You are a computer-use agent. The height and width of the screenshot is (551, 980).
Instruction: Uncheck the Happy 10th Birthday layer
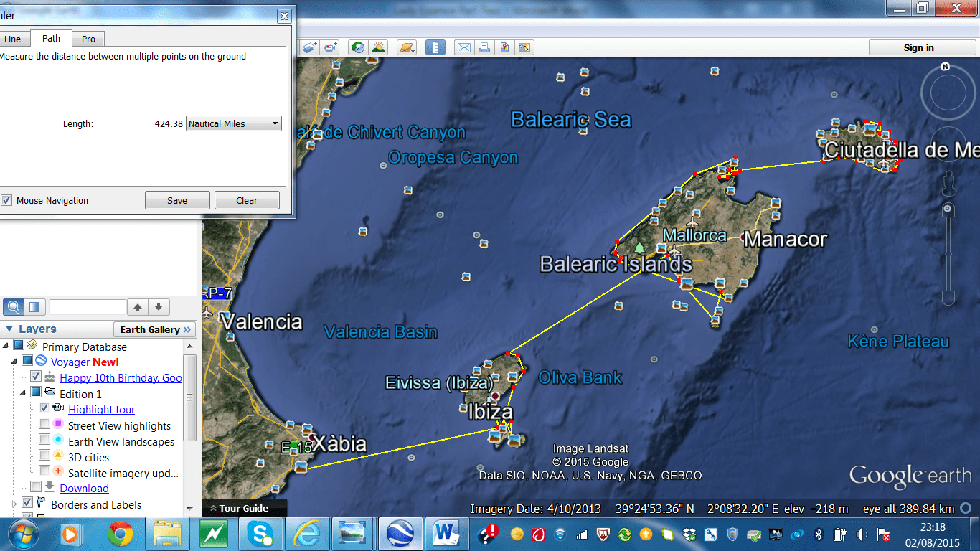[x=36, y=376]
